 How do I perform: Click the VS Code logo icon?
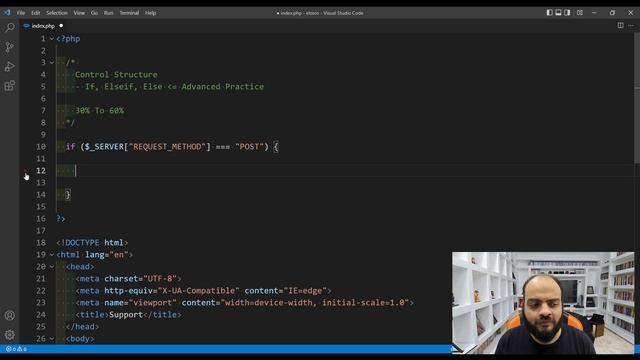point(7,13)
